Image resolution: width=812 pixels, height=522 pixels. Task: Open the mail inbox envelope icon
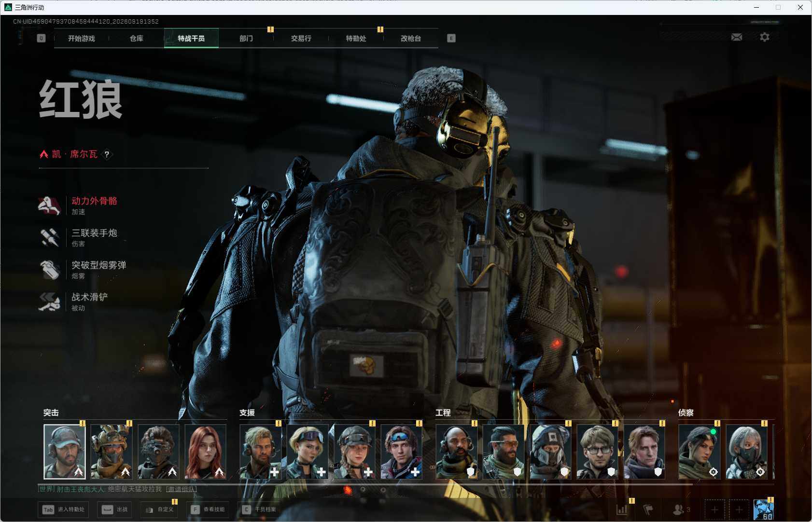[737, 37]
